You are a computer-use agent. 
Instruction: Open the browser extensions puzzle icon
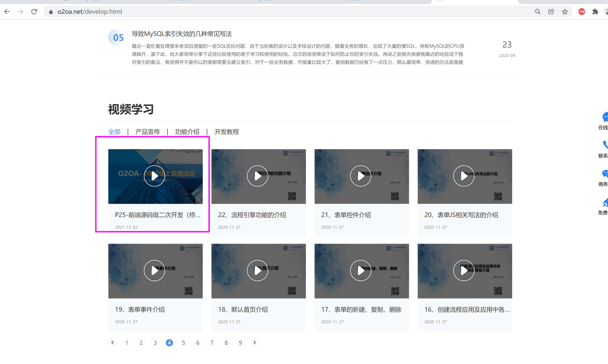595,12
